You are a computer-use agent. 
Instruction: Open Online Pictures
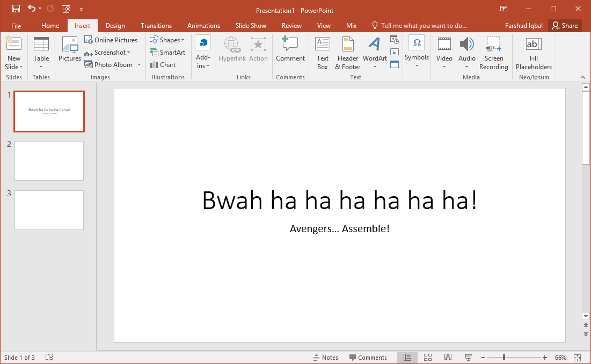[x=111, y=40]
